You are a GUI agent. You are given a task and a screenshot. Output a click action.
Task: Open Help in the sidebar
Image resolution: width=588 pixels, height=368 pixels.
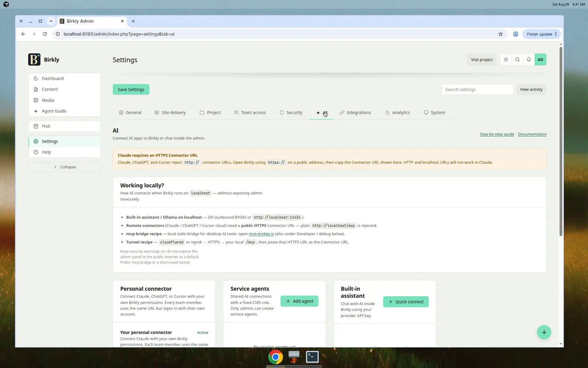pos(64,152)
